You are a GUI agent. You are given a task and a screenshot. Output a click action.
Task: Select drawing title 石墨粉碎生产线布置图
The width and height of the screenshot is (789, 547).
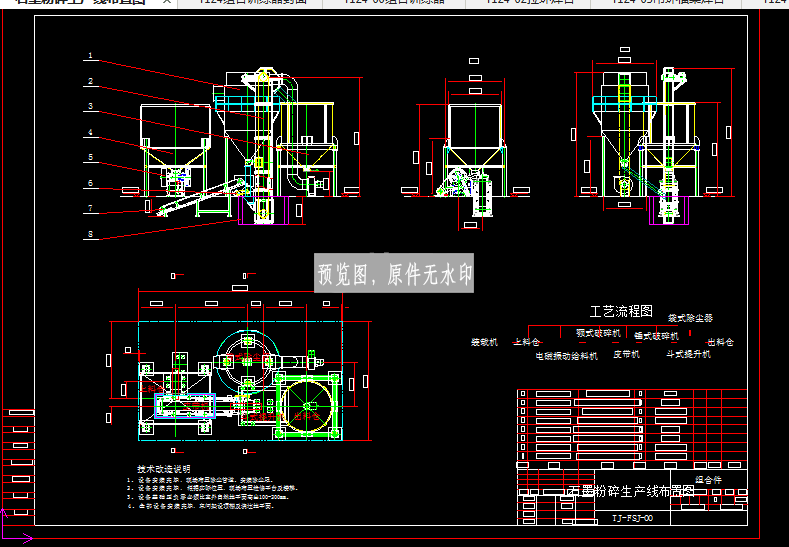tap(630, 491)
